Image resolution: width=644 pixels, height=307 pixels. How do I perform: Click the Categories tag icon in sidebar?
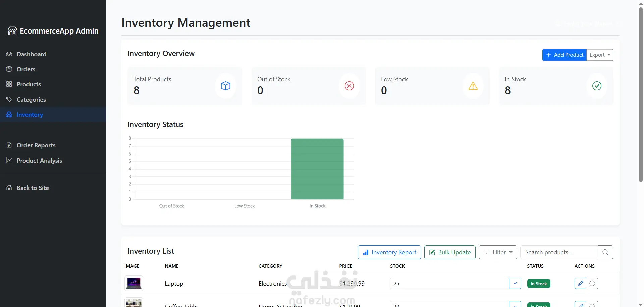click(x=9, y=100)
